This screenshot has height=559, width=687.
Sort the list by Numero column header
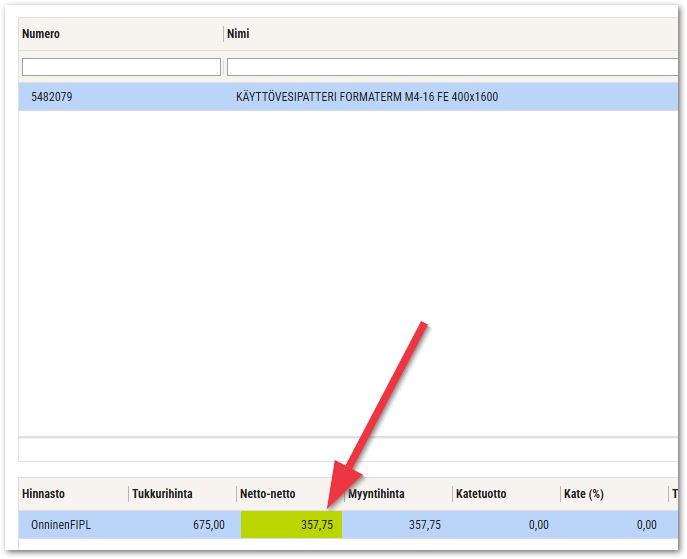point(41,34)
